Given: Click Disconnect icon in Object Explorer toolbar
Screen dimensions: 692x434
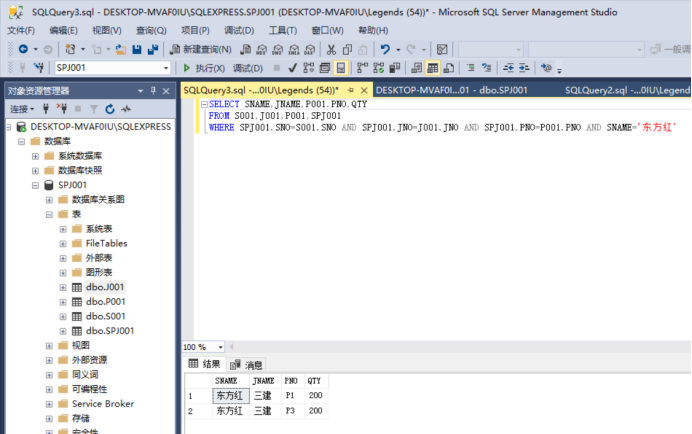Looking at the screenshot, I should click(x=62, y=109).
